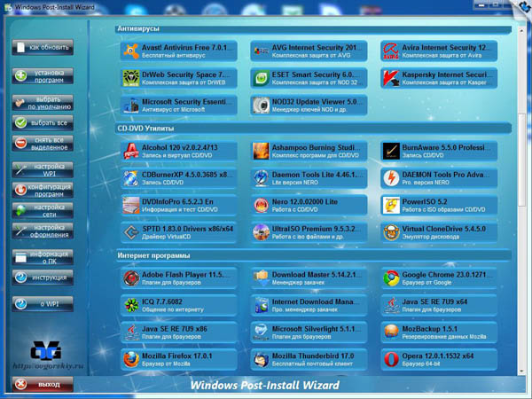Click the ovgorskiy.ru website logo
The image size is (532, 399).
(46, 356)
